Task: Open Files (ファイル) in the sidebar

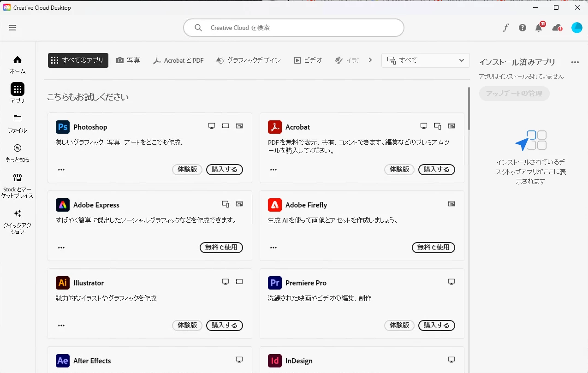Action: click(18, 124)
